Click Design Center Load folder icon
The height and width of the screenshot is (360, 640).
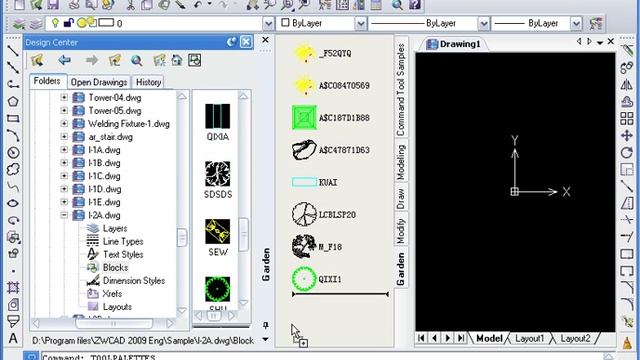(x=38, y=60)
